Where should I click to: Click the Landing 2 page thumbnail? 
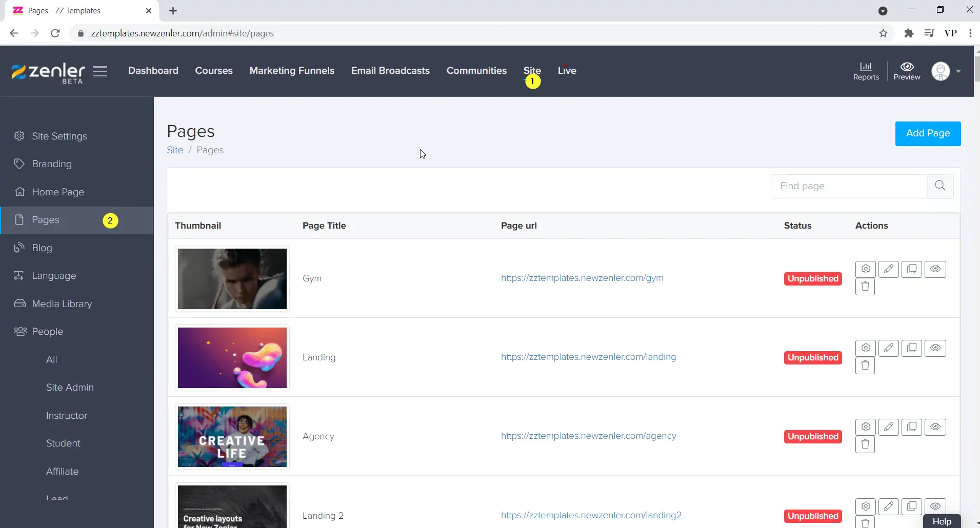(x=232, y=507)
